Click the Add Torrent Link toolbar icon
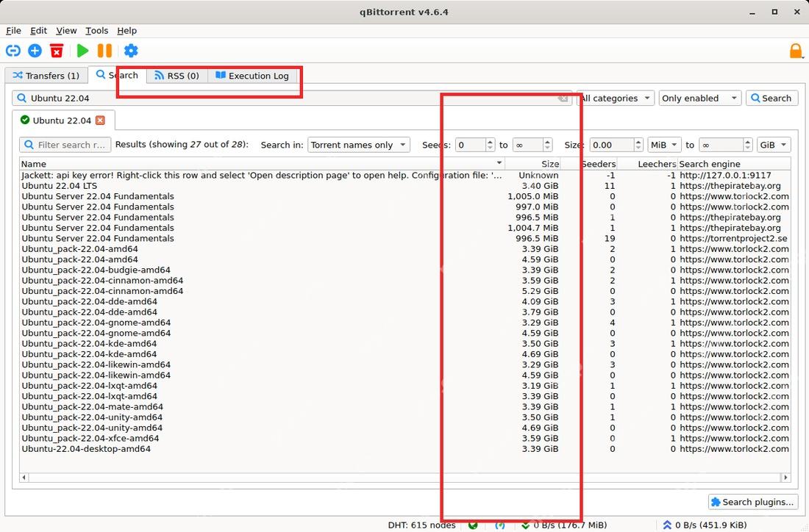 pos(13,51)
